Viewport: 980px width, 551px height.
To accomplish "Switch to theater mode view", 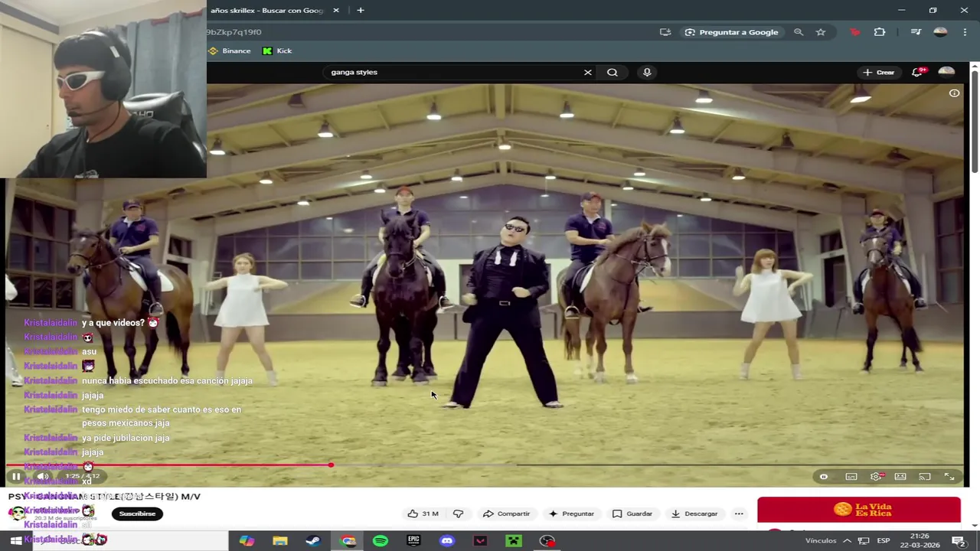I will coord(900,477).
